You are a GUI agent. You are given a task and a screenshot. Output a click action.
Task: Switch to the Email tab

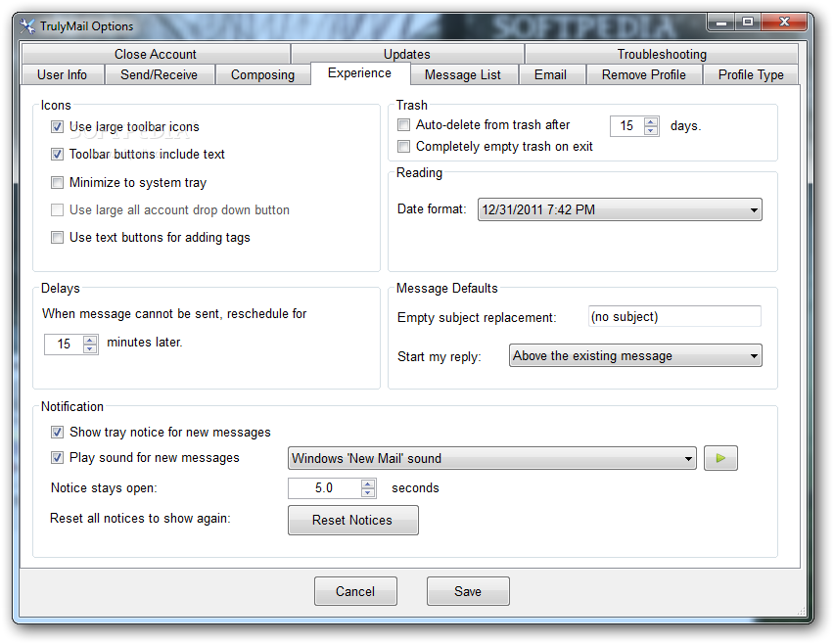pyautogui.click(x=550, y=74)
